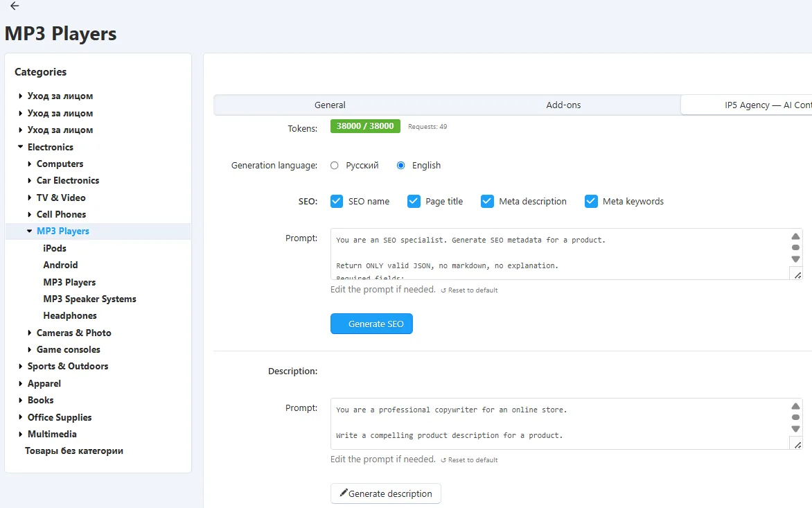
Task: Expand the Cell Phones category
Action: click(30, 214)
